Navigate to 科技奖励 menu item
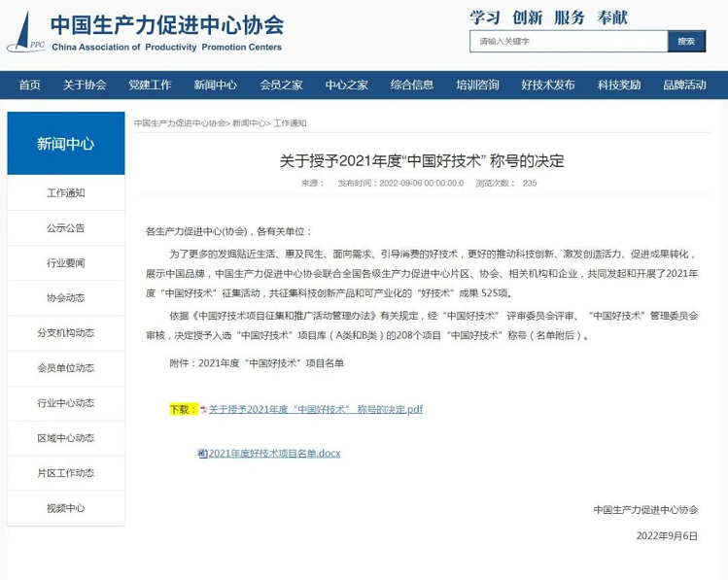This screenshot has width=728, height=580. (619, 85)
